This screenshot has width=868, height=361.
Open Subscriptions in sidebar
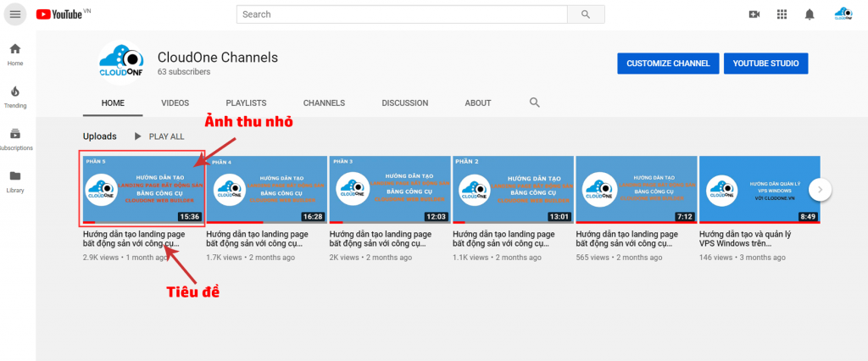pos(15,140)
